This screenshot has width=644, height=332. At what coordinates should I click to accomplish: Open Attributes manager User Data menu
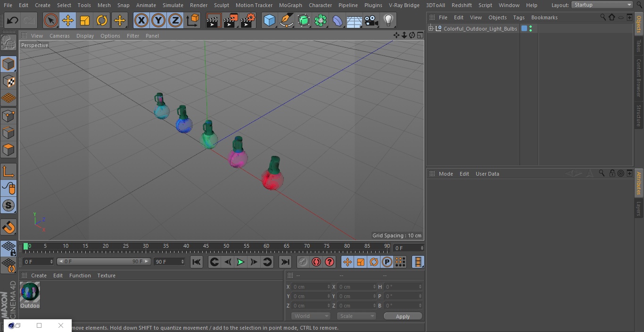[487, 174]
